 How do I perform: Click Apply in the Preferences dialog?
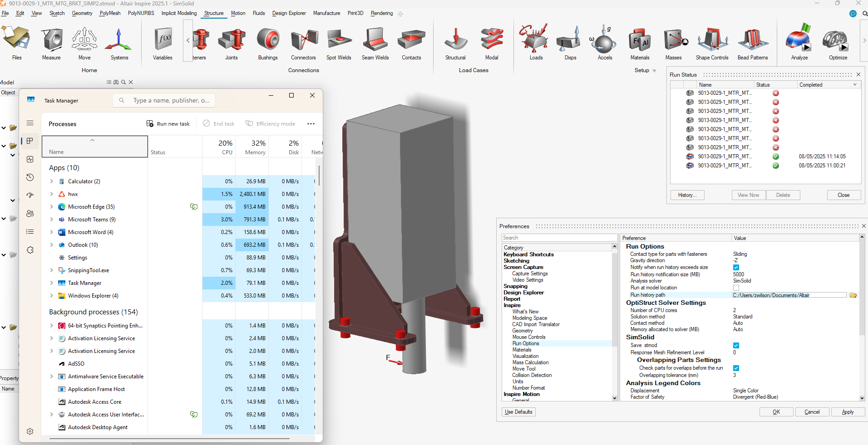click(x=848, y=412)
